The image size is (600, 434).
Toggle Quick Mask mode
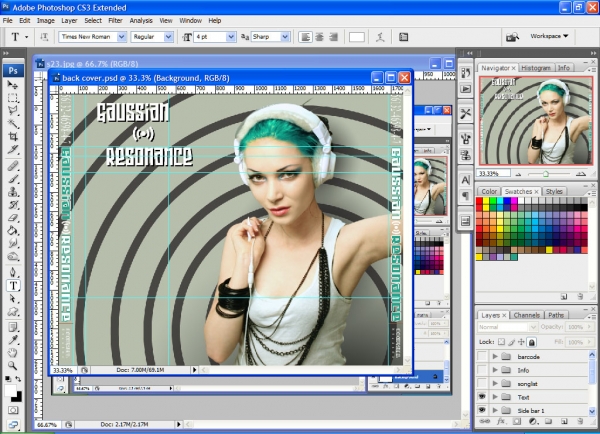tap(13, 410)
